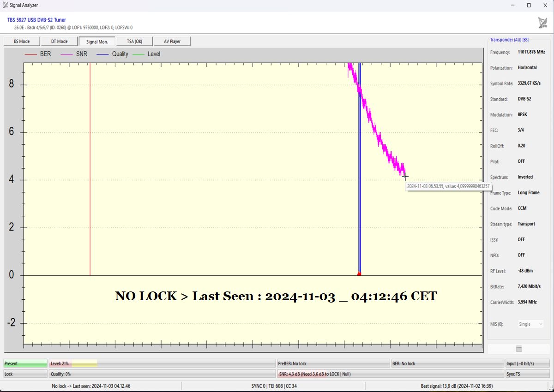Click the Signal Analyzer title bar app icon
Image resolution: width=554 pixels, height=392 pixels.
(x=5, y=5)
